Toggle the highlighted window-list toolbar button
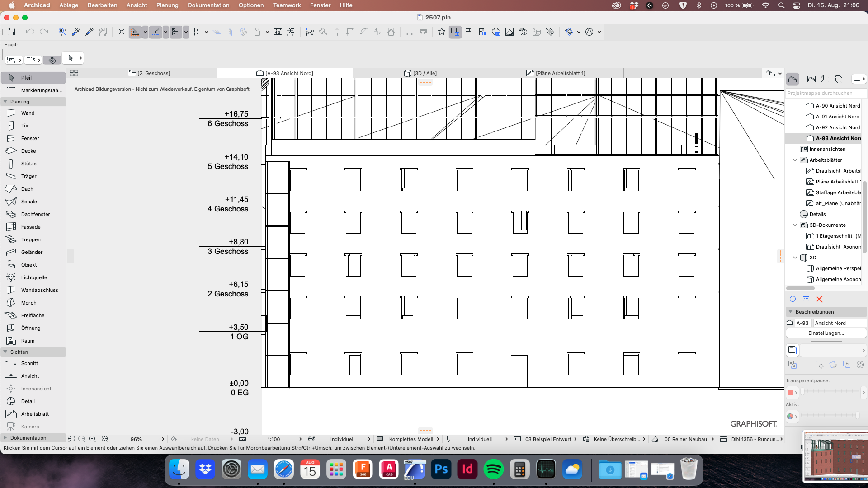 coord(455,32)
